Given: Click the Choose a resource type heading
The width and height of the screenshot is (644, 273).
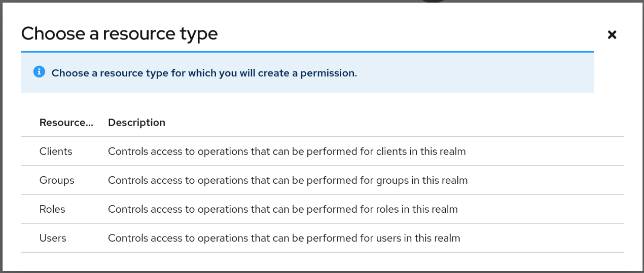Looking at the screenshot, I should 119,33.
